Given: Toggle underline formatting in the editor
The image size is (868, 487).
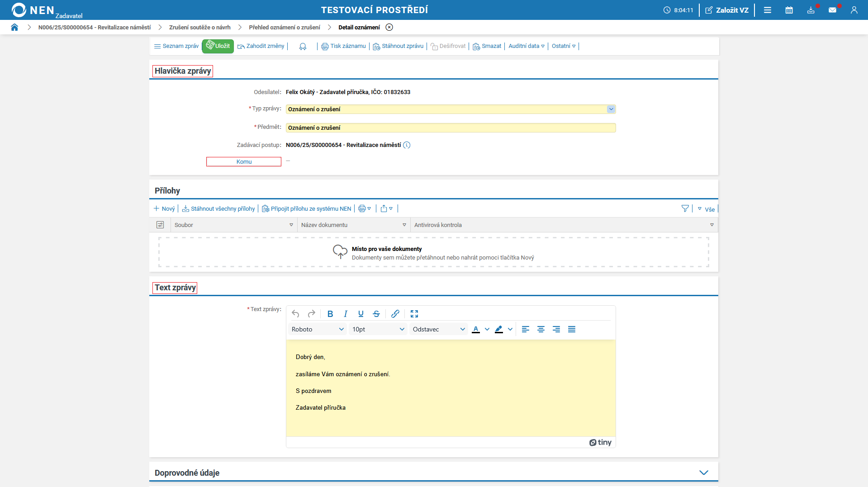Looking at the screenshot, I should tap(360, 314).
